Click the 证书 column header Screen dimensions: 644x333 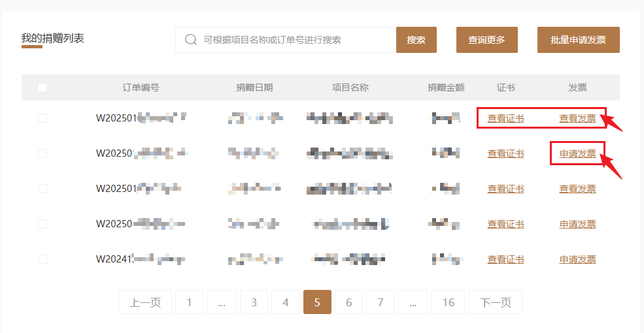coord(505,87)
